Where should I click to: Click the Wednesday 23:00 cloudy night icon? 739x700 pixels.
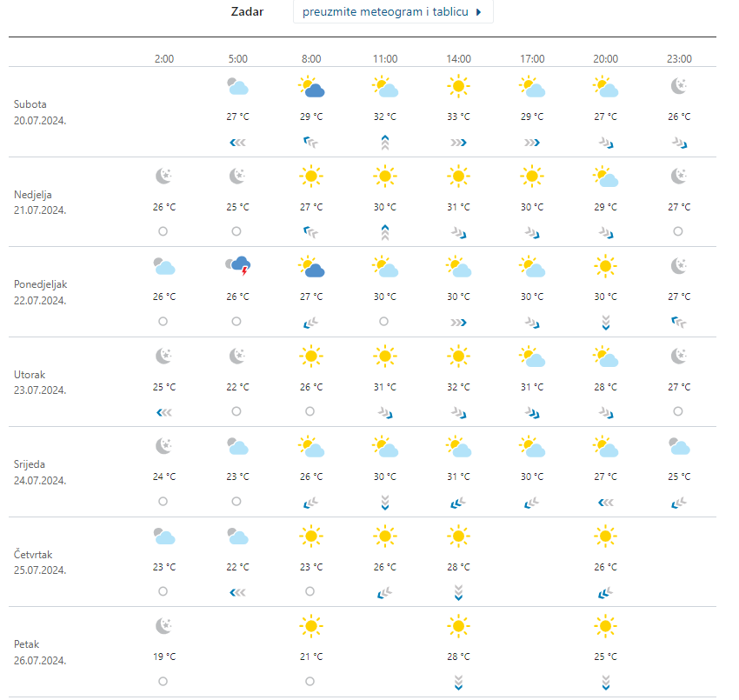(679, 446)
